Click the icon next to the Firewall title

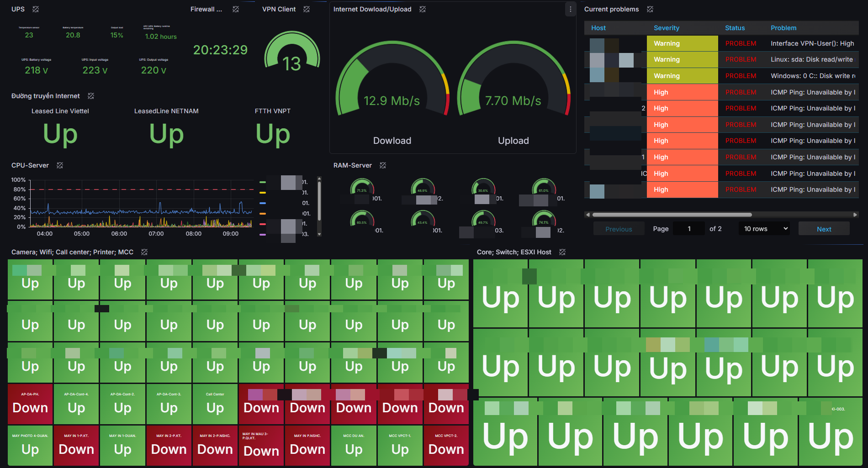point(236,9)
